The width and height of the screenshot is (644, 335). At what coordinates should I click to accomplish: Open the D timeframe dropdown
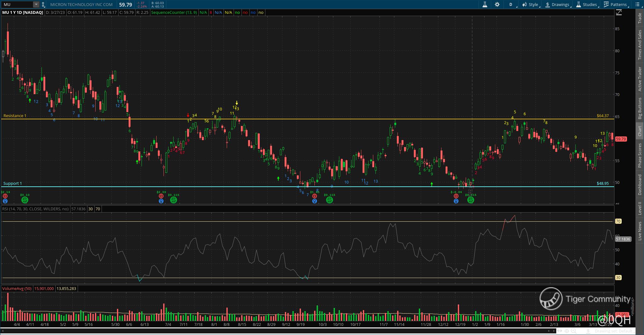pyautogui.click(x=513, y=4)
